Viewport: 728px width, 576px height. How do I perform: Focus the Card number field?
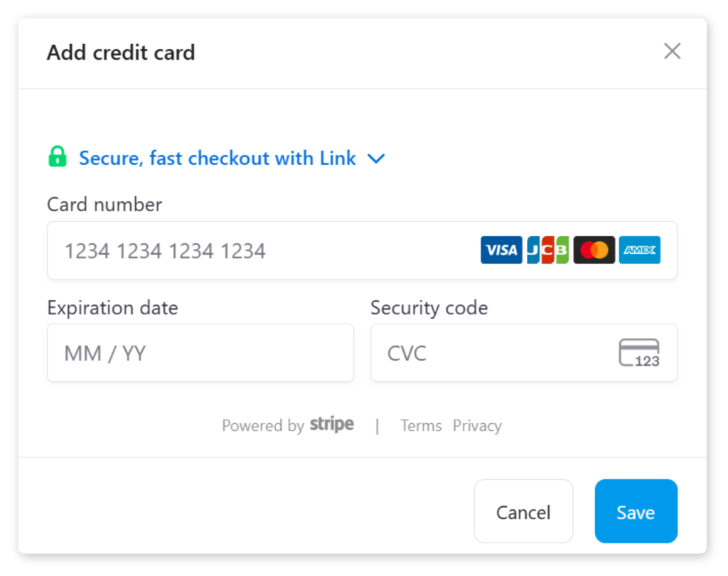[x=263, y=250]
